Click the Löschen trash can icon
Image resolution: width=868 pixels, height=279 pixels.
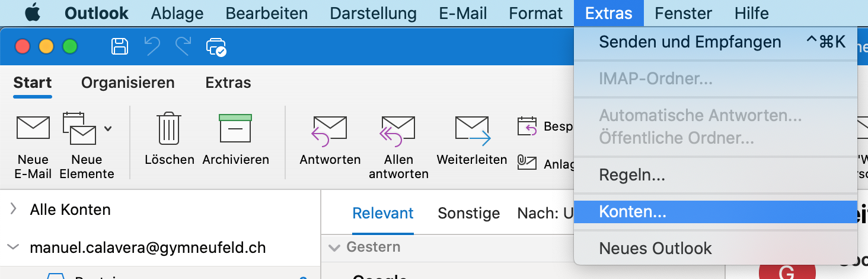click(x=169, y=128)
